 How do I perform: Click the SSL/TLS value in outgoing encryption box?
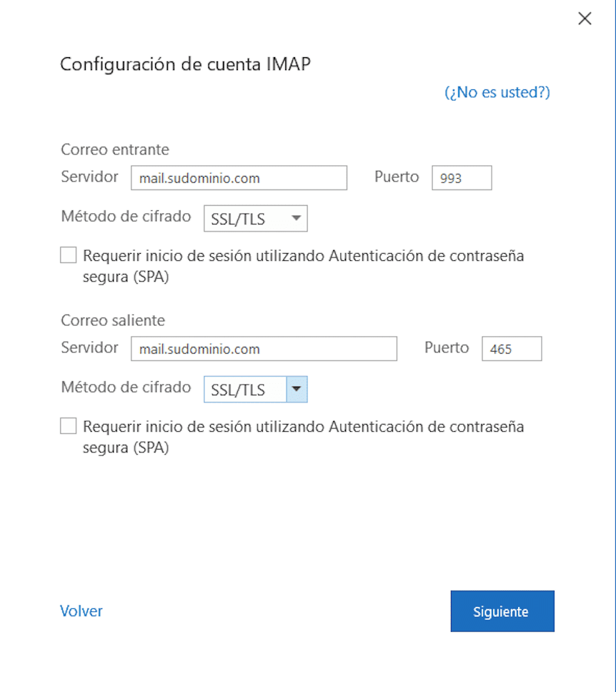click(239, 390)
